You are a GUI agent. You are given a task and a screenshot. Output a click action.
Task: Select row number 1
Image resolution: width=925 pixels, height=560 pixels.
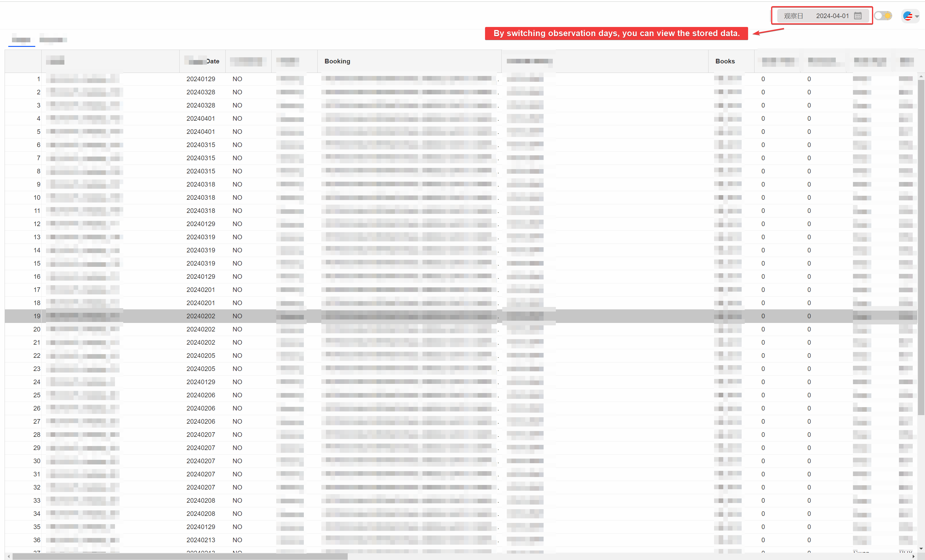coord(38,79)
